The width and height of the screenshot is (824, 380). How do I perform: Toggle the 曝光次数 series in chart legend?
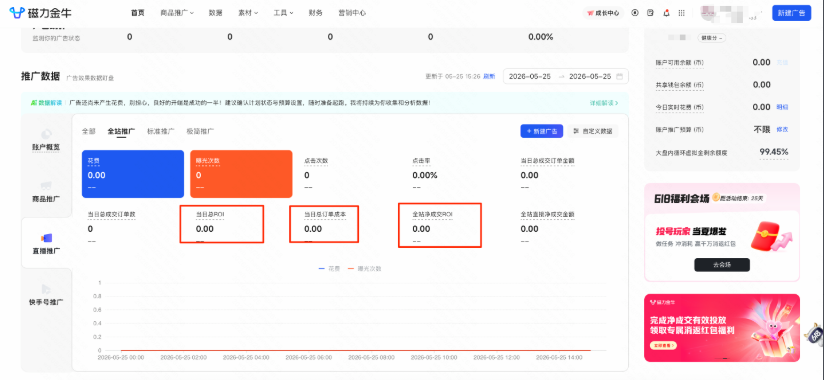(364, 268)
